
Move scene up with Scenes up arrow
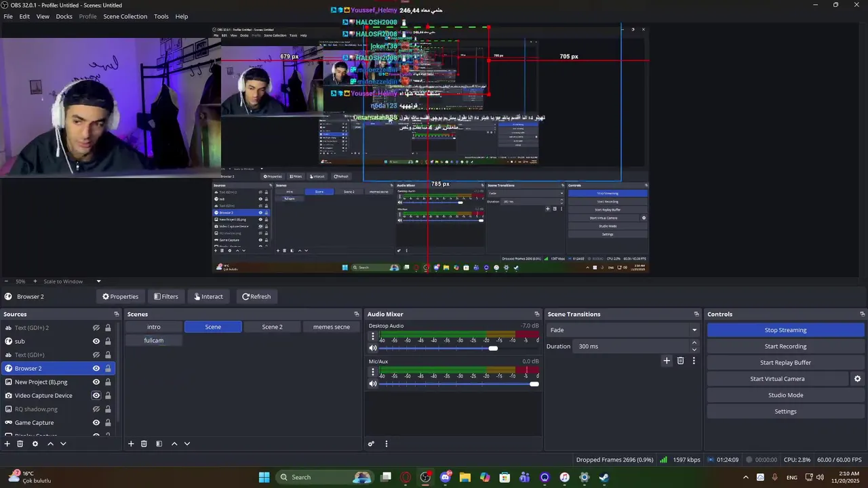[174, 444]
